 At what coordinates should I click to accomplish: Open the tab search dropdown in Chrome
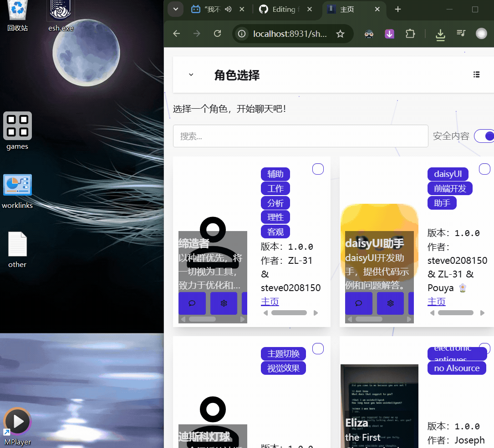point(176,9)
